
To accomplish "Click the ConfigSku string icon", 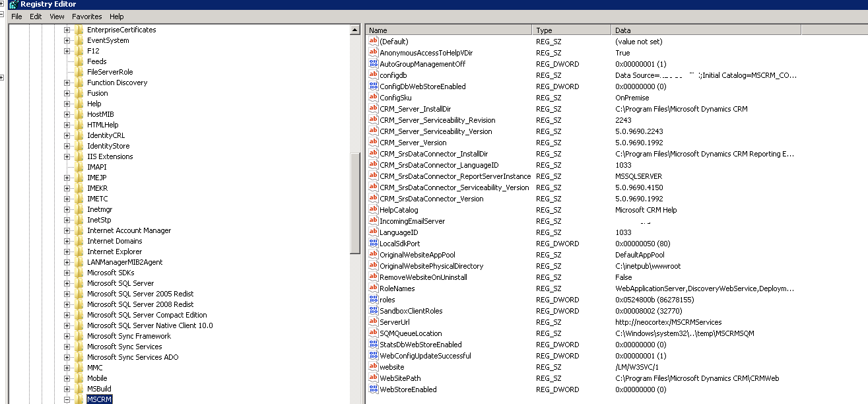I will tap(373, 98).
